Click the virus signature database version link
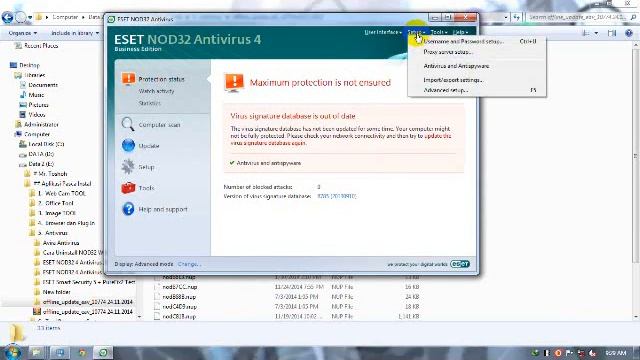This screenshot has height=360, width=640. tap(336, 196)
